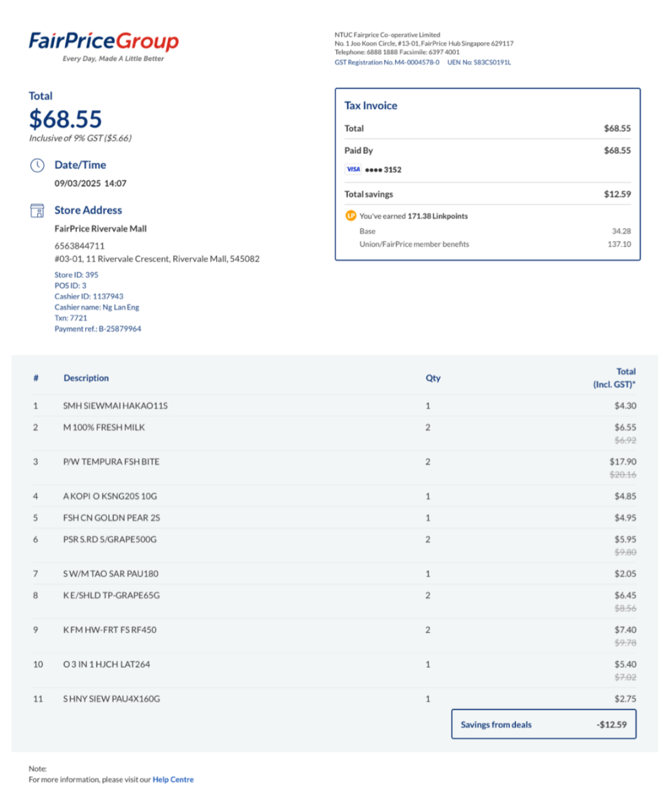
Task: Click Txn: 7721
Action: (x=71, y=318)
